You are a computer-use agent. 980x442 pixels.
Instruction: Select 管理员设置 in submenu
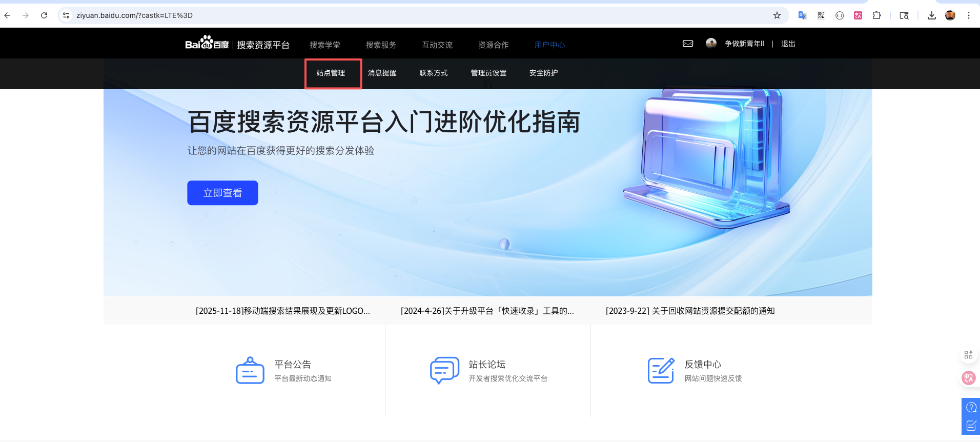coord(488,73)
